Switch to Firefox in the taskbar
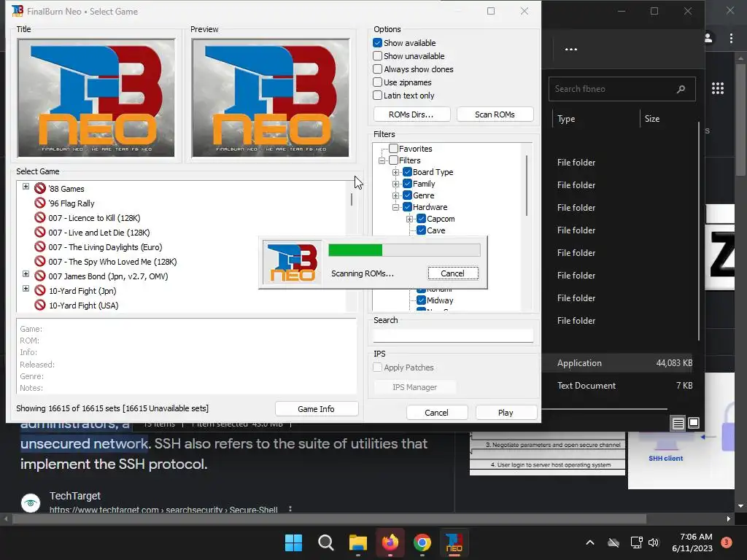Viewport: 747px width, 560px height. pos(390,542)
